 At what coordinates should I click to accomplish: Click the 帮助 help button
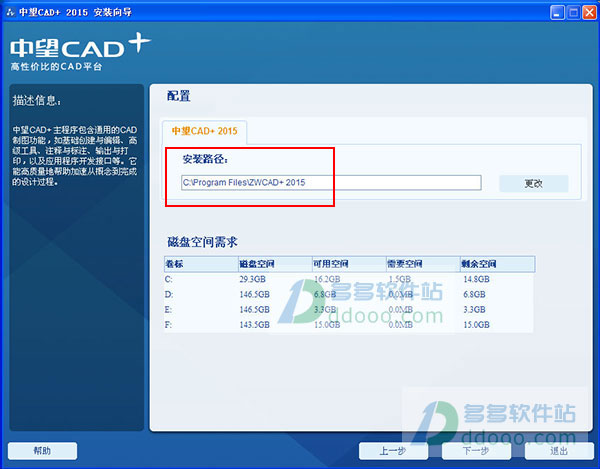click(x=42, y=451)
